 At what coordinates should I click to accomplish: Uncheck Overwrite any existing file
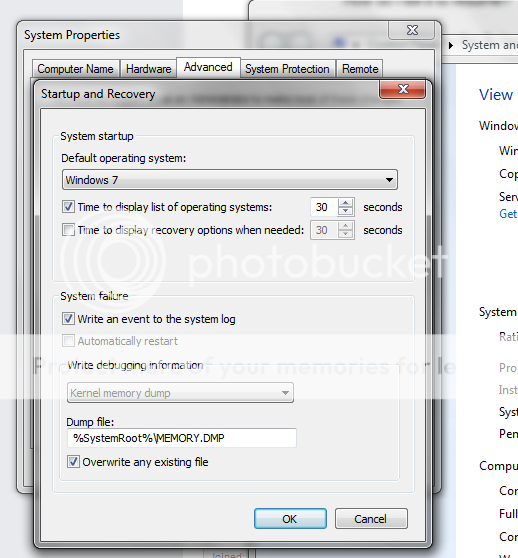click(73, 462)
